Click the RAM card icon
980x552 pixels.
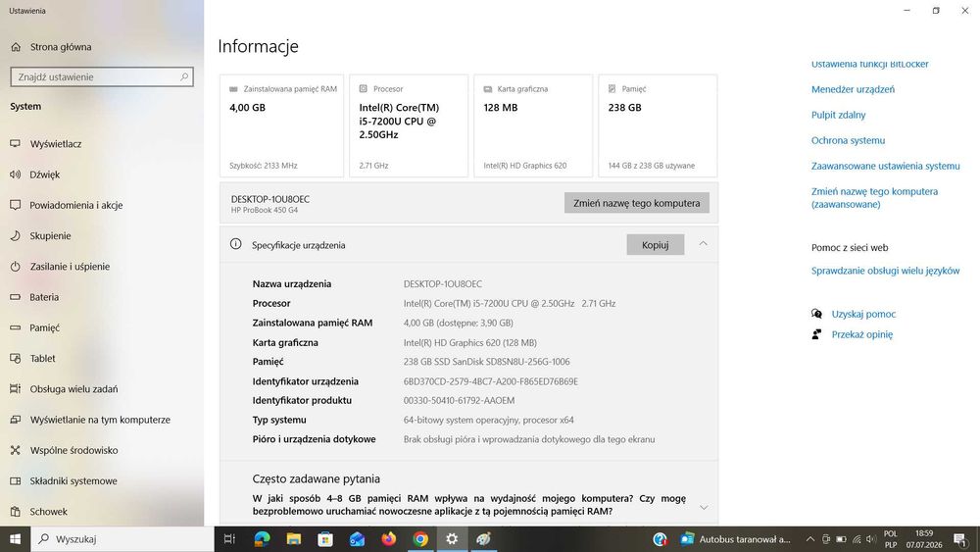(234, 89)
